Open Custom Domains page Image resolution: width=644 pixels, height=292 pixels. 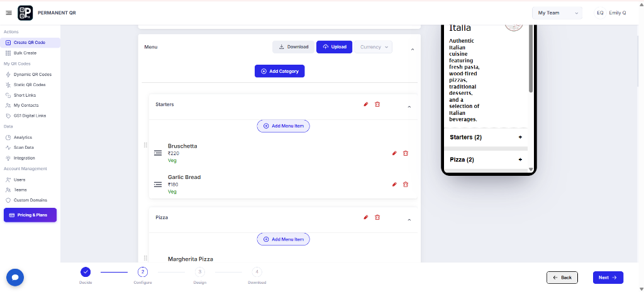point(30,200)
